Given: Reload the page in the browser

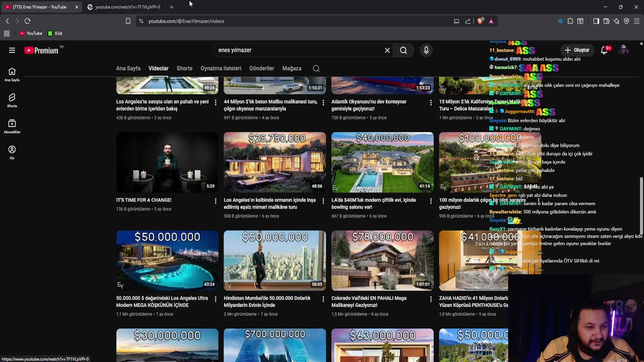Looking at the screenshot, I should coord(27,21).
